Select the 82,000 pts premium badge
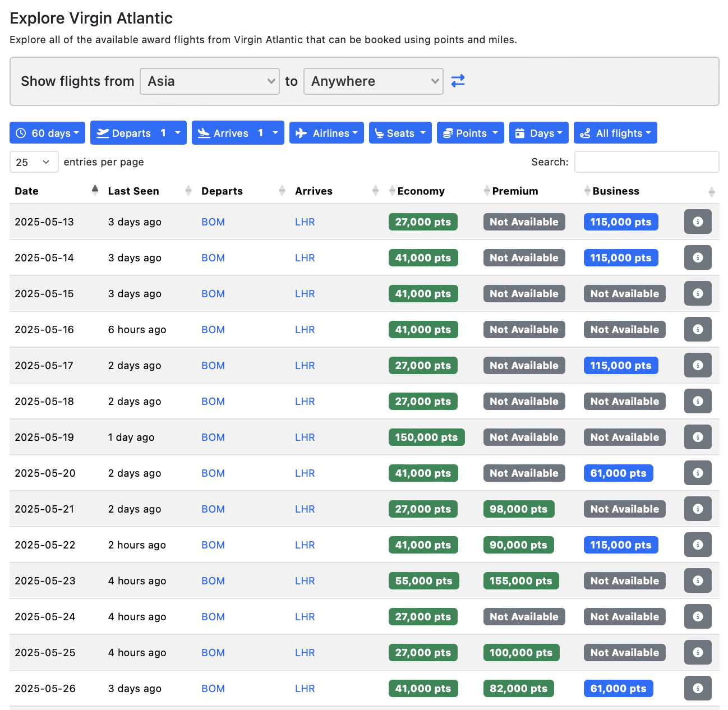The width and height of the screenshot is (728, 710). [x=519, y=688]
